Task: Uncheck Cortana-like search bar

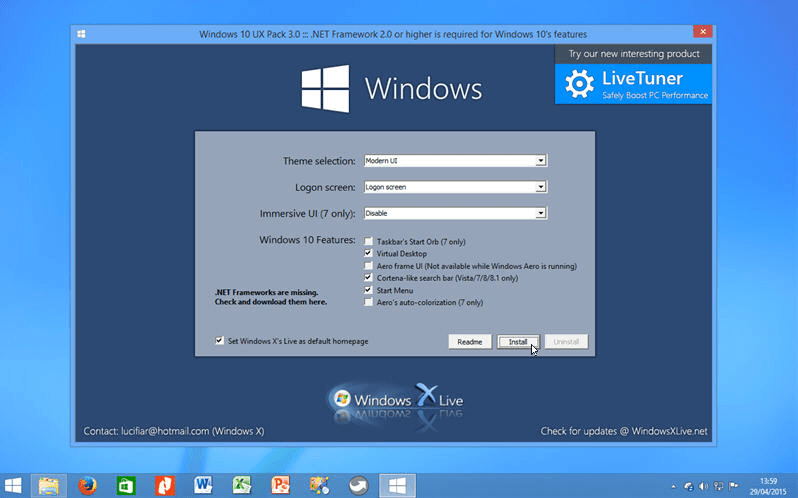Action: click(x=368, y=278)
